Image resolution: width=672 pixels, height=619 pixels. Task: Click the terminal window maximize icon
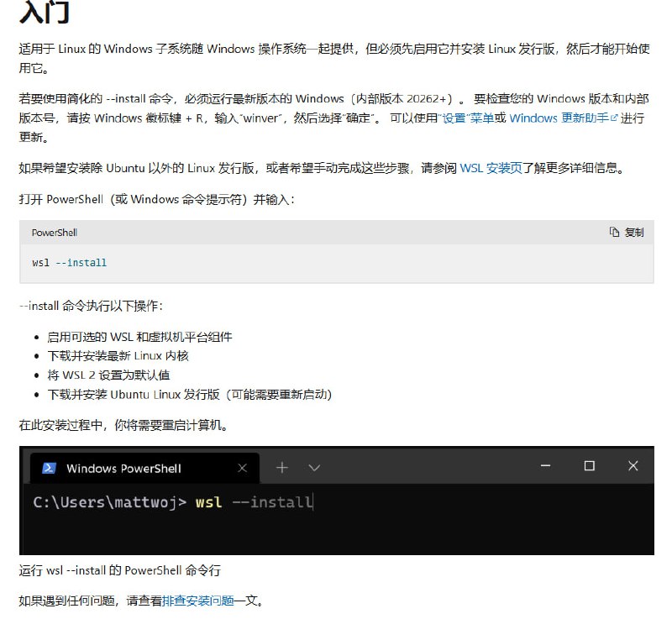(x=589, y=466)
